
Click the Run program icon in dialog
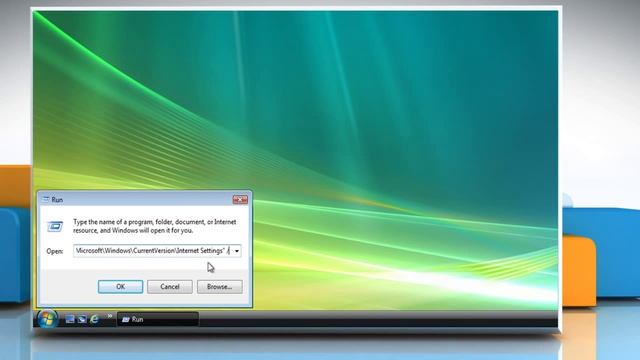point(55,227)
